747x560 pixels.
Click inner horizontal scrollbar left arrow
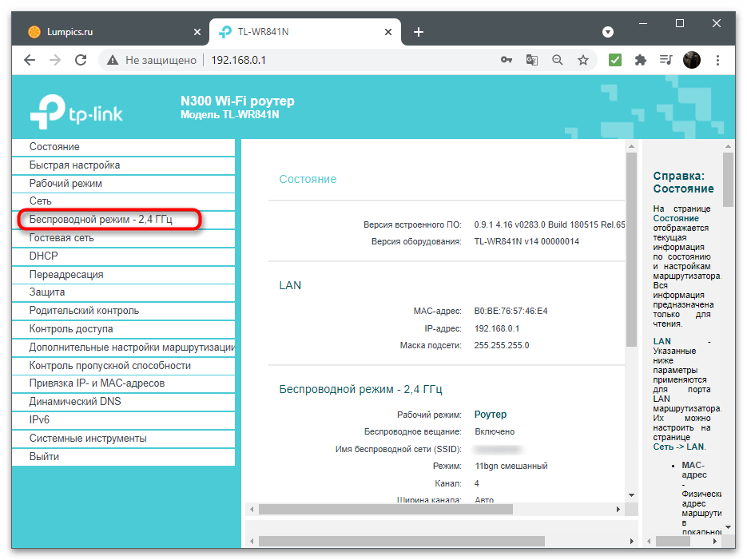(252, 509)
